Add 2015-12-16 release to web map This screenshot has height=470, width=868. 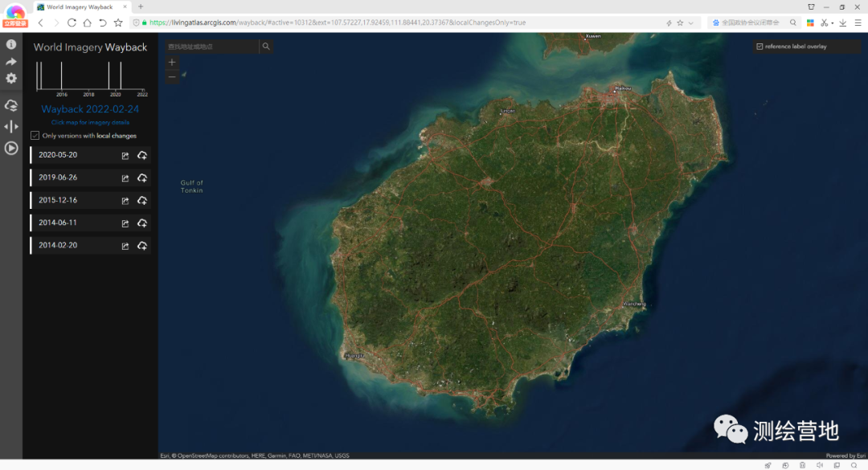(x=142, y=200)
